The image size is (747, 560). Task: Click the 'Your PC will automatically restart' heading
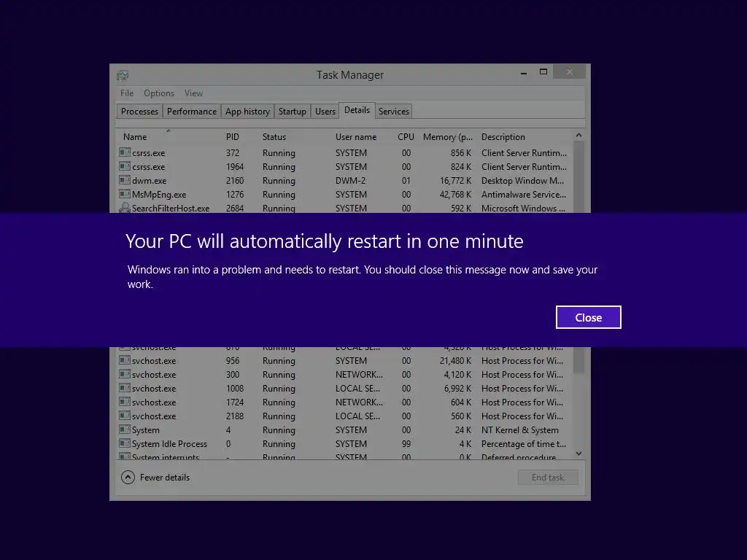coord(325,241)
